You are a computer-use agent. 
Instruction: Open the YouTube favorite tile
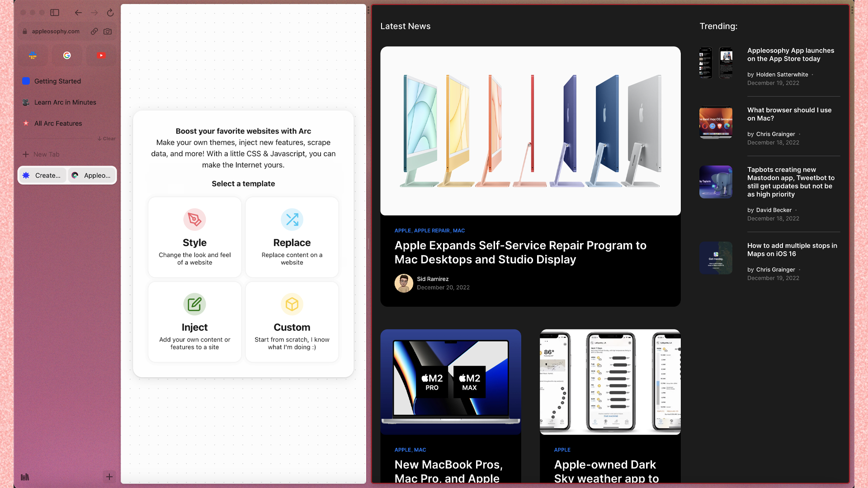click(x=101, y=55)
